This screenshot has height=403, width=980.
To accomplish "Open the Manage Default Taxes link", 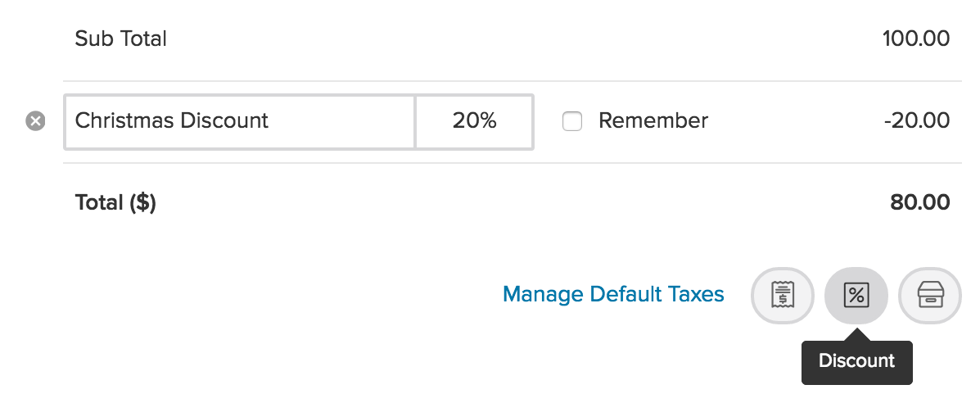I will pyautogui.click(x=613, y=294).
